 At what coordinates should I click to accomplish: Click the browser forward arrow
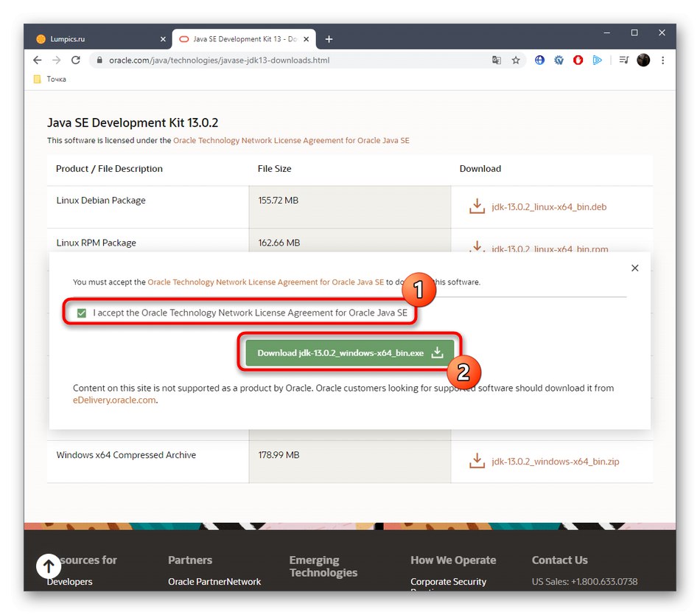coord(56,60)
